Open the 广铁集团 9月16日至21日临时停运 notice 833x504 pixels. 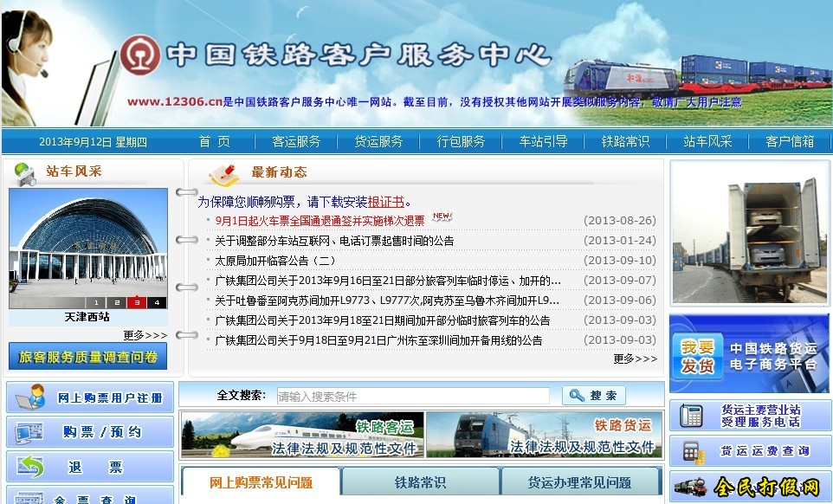click(x=388, y=281)
